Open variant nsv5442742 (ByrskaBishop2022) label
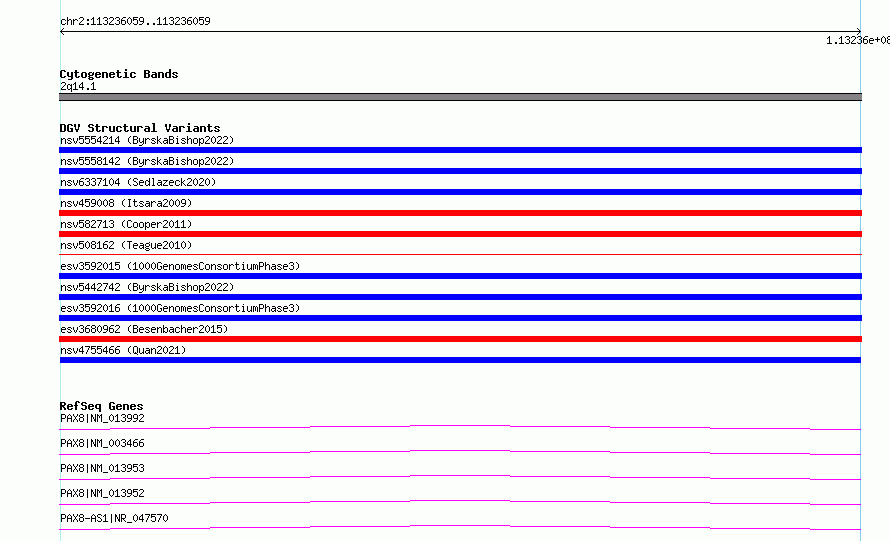This screenshot has width=890, height=541. tap(147, 287)
